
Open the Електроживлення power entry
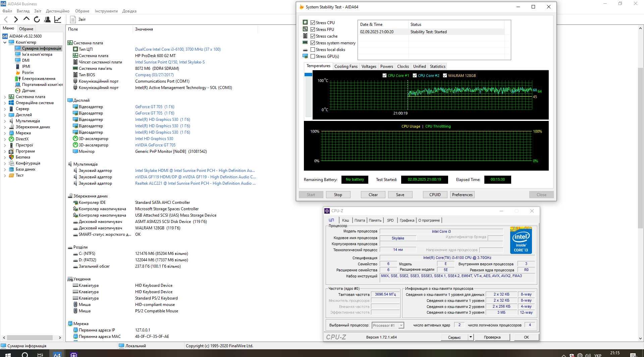point(39,79)
